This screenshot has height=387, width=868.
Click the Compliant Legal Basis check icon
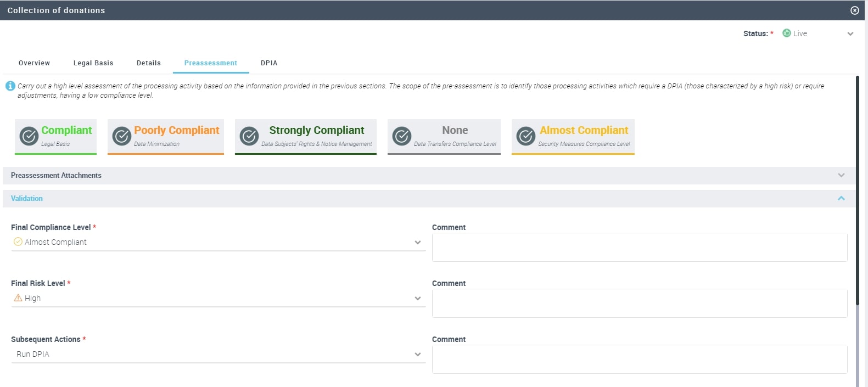(x=29, y=136)
